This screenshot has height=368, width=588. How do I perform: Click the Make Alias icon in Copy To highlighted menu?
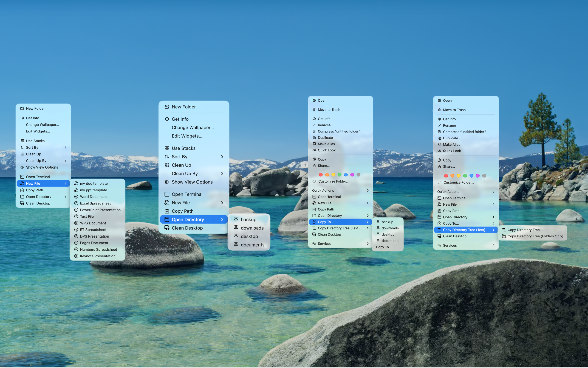[x=314, y=144]
